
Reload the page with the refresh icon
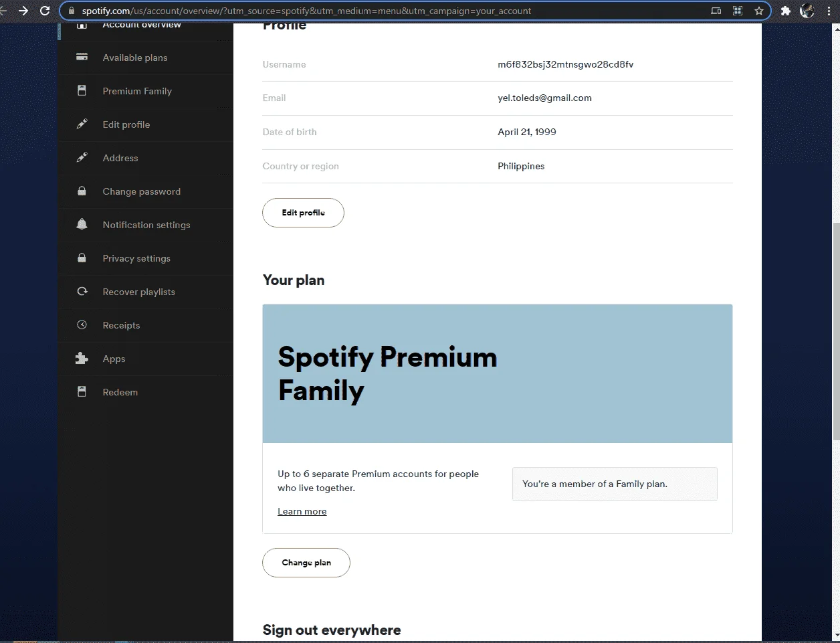(x=45, y=11)
